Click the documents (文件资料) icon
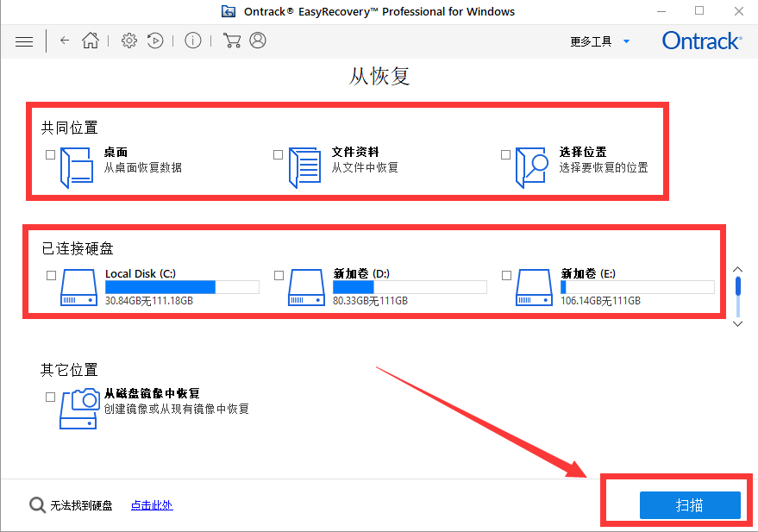The width and height of the screenshot is (758, 532). 304,167
